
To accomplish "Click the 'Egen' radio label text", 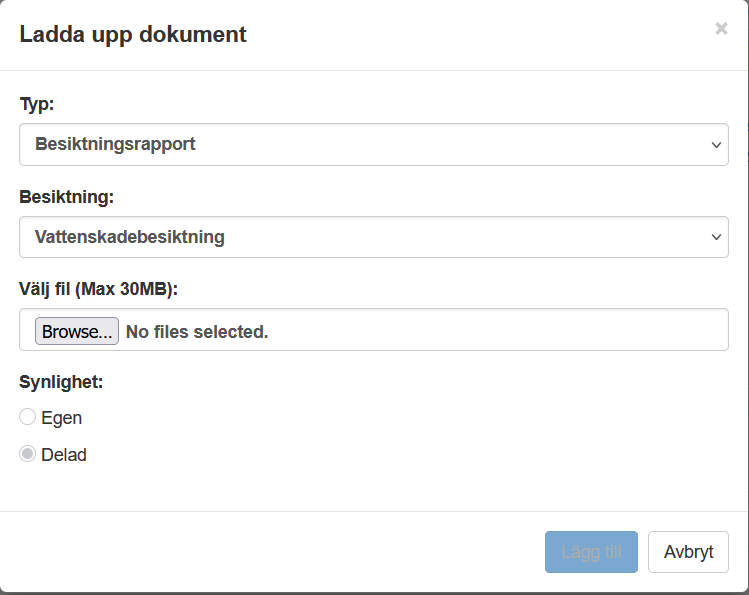I will [x=62, y=418].
